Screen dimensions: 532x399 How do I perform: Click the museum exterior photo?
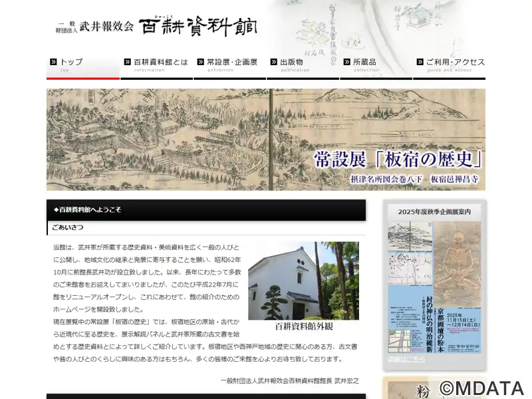click(x=304, y=281)
